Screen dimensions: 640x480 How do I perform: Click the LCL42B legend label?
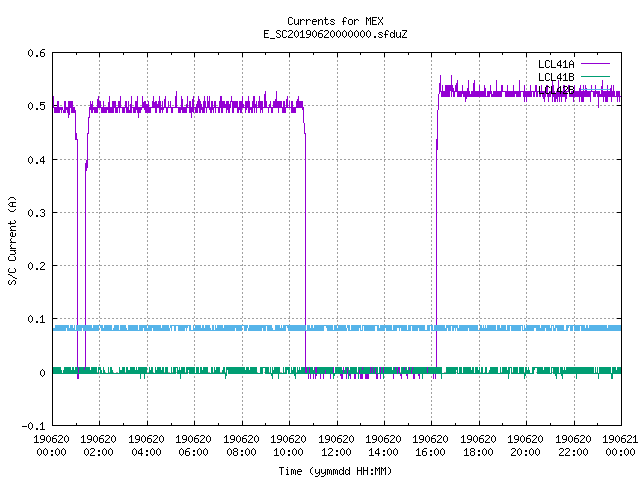click(556, 90)
